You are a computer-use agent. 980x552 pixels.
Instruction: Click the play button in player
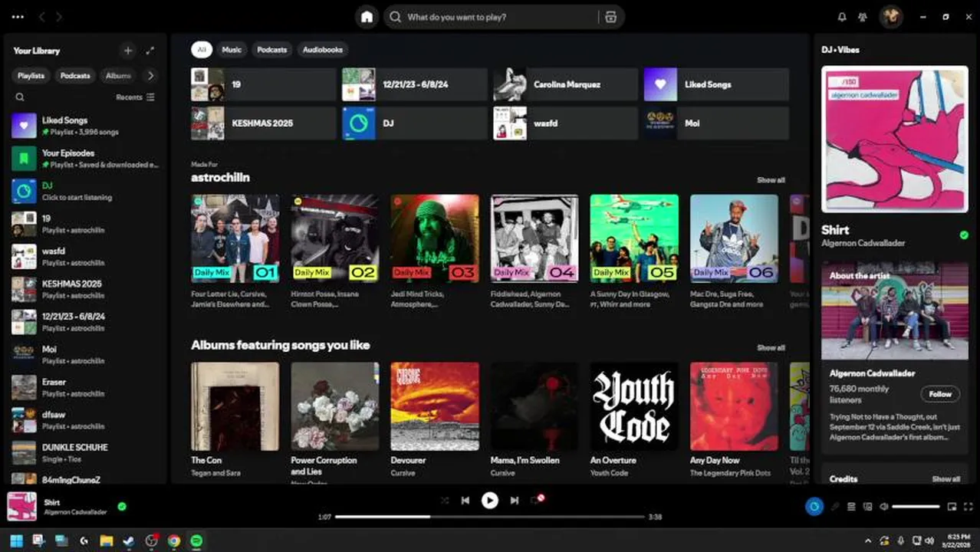tap(489, 501)
